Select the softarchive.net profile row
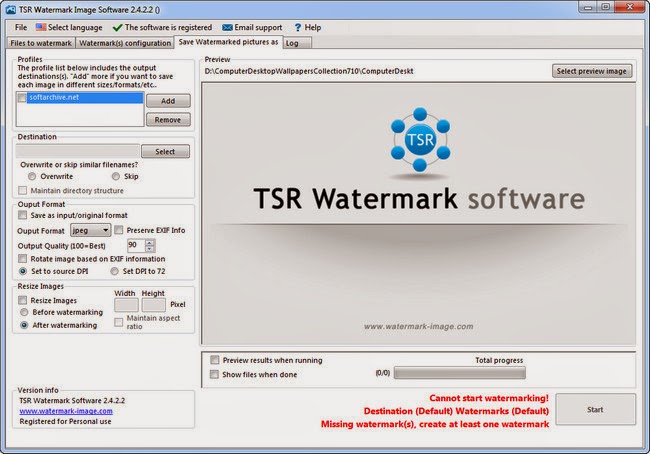The image size is (650, 454). click(x=85, y=97)
